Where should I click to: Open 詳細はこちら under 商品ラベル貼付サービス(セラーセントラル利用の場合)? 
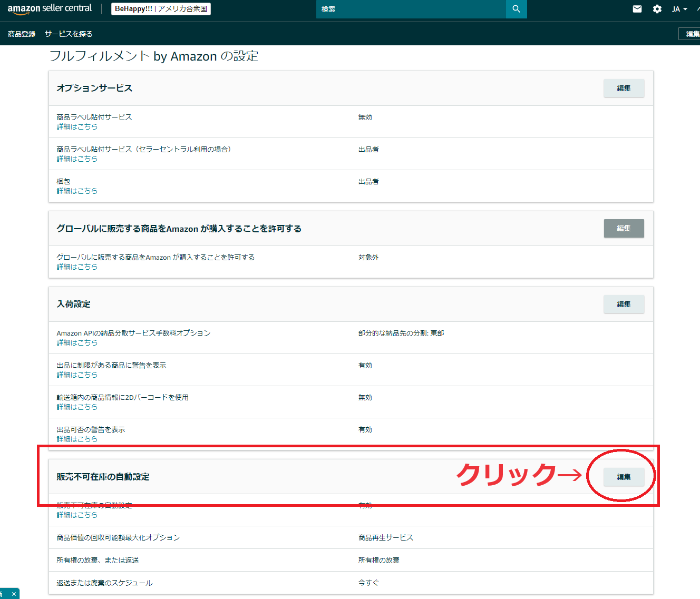[x=77, y=159]
